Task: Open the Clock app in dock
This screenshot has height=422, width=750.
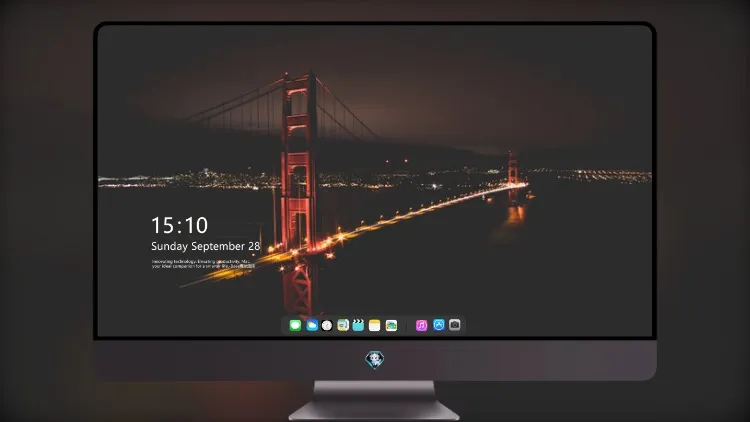Action: tap(327, 325)
